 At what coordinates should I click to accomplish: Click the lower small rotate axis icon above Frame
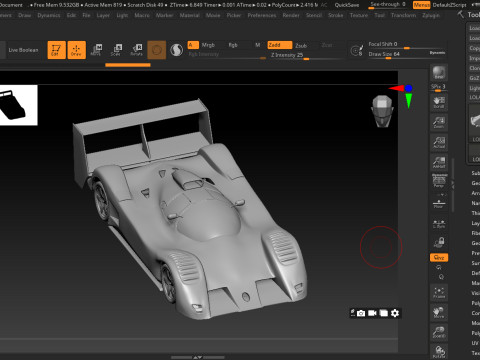point(441,277)
